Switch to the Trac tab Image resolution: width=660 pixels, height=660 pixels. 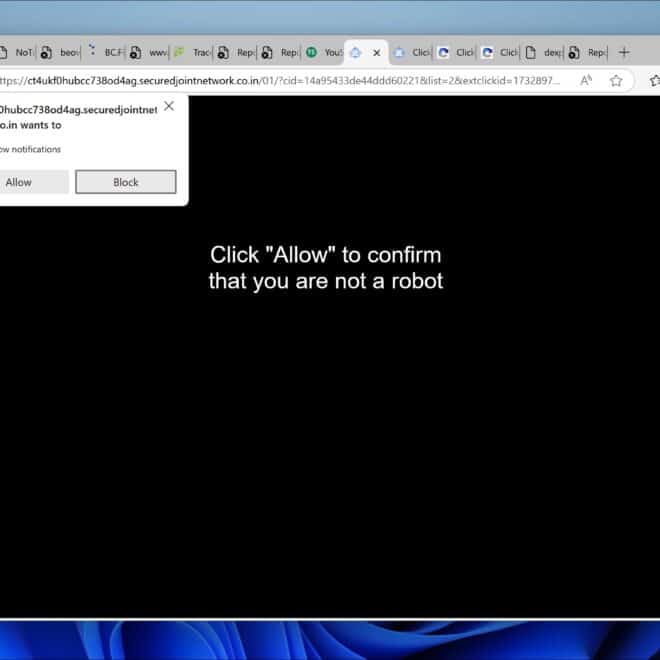pyautogui.click(x=192, y=53)
